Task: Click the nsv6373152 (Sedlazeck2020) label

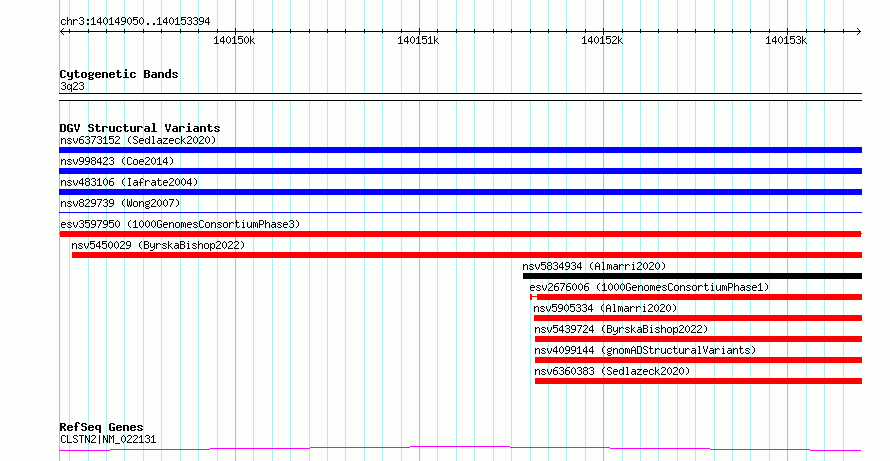Action: [138, 140]
